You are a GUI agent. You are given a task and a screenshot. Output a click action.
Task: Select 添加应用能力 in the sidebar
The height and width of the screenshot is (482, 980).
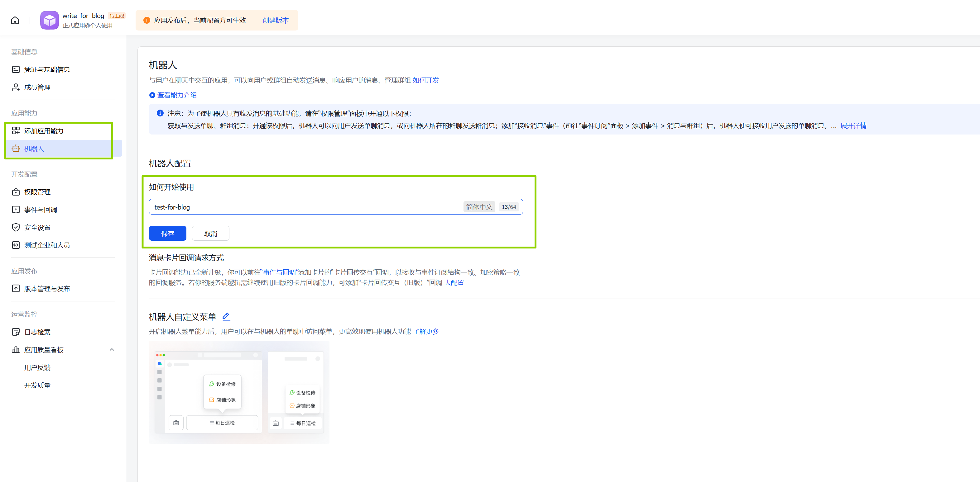point(44,131)
